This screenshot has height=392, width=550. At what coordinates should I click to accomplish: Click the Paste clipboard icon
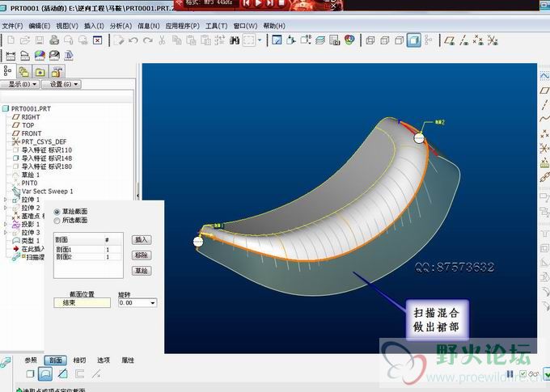191,40
